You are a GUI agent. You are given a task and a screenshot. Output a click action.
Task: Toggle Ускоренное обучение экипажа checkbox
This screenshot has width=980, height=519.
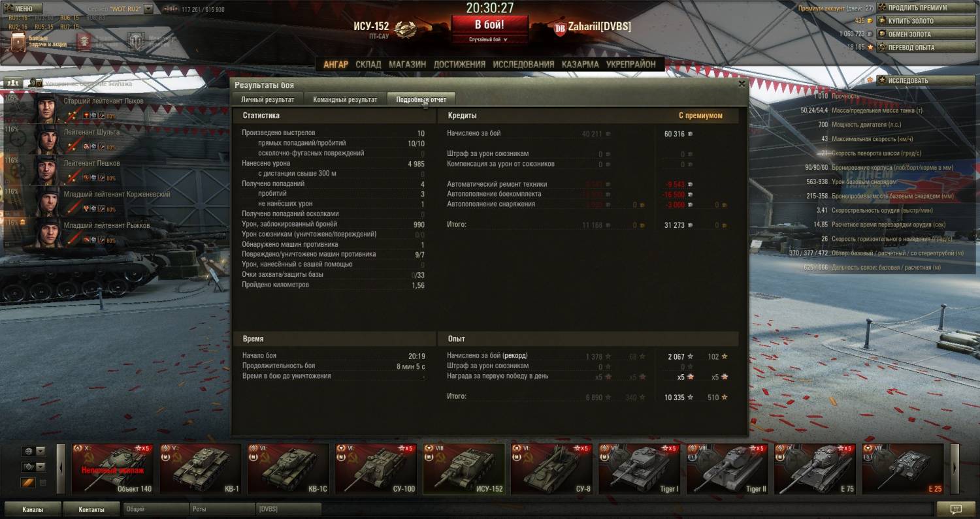(38, 84)
